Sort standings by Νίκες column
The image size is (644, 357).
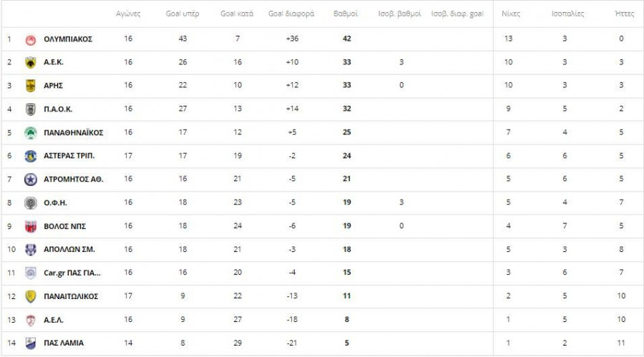511,14
